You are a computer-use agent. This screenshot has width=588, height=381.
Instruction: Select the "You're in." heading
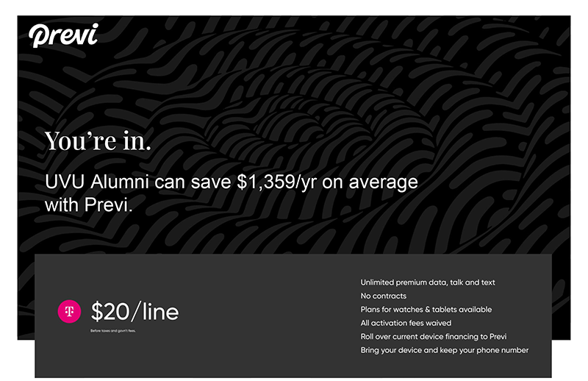click(98, 140)
